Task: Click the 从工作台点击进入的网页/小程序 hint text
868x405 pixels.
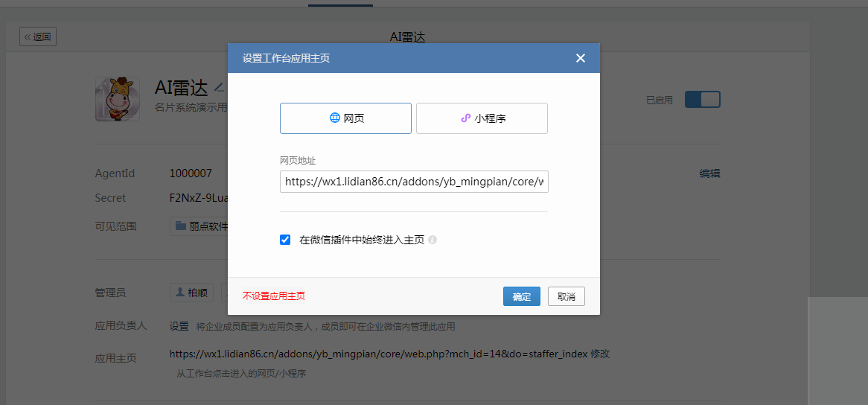Action: point(241,374)
